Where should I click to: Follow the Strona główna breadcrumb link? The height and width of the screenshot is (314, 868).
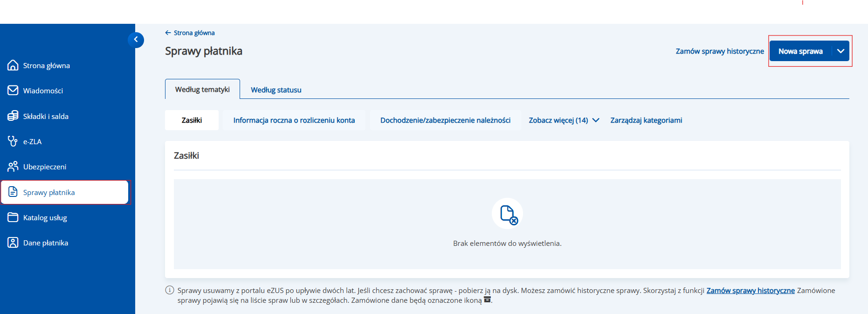194,33
